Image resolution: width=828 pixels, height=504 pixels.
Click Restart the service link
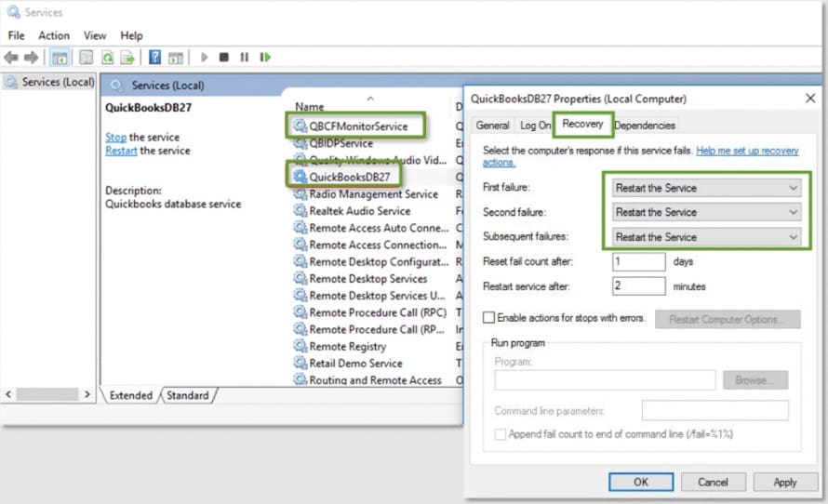click(x=121, y=151)
